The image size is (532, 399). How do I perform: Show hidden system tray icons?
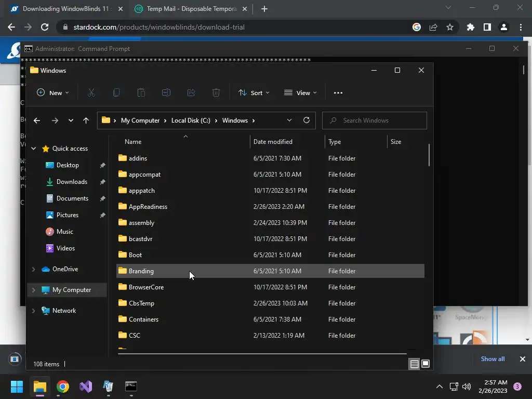[x=440, y=387]
